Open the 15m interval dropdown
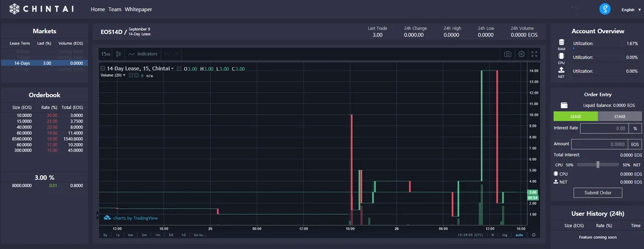 click(x=106, y=54)
